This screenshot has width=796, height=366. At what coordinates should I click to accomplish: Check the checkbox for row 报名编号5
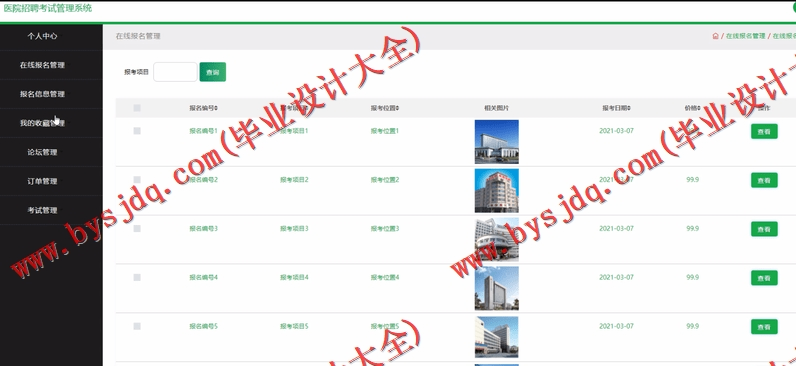[137, 326]
